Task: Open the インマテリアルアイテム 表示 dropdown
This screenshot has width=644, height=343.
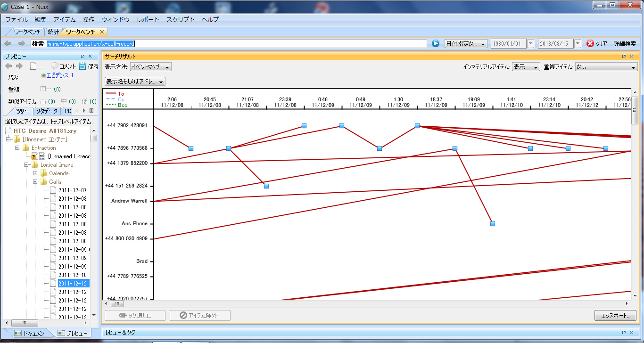Action: (526, 67)
